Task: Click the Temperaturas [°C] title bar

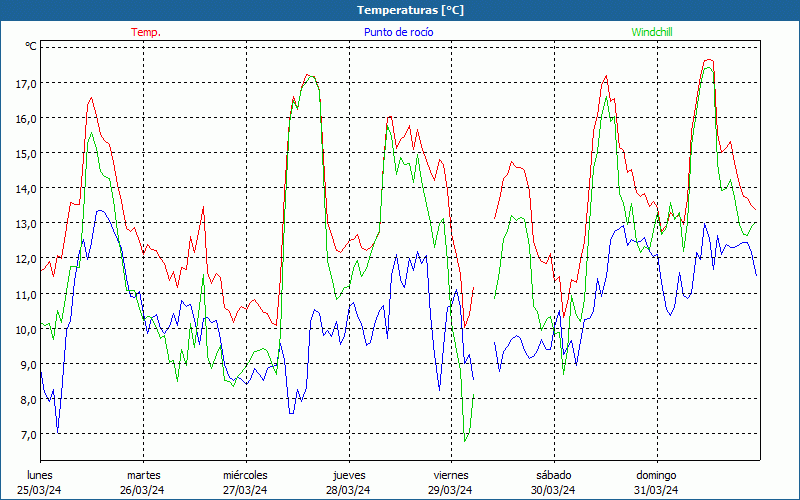Action: click(400, 10)
